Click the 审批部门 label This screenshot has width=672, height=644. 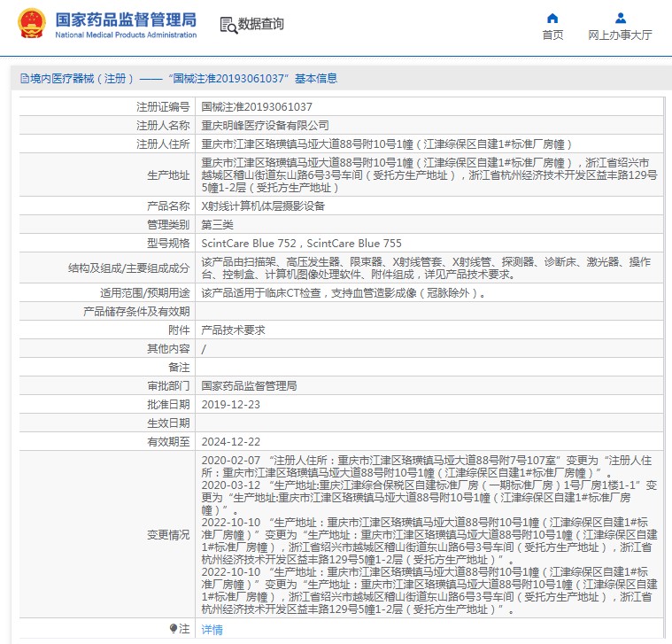[168, 386]
